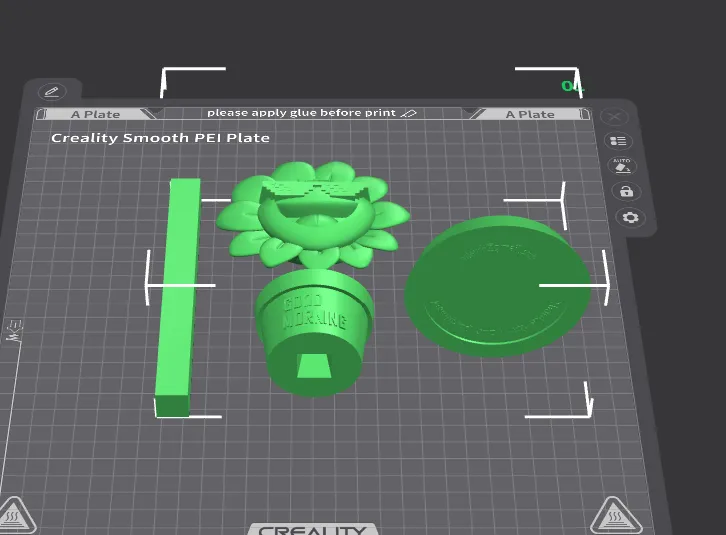This screenshot has height=535, width=726.
Task: Open plate settings gear icon
Action: (x=630, y=217)
